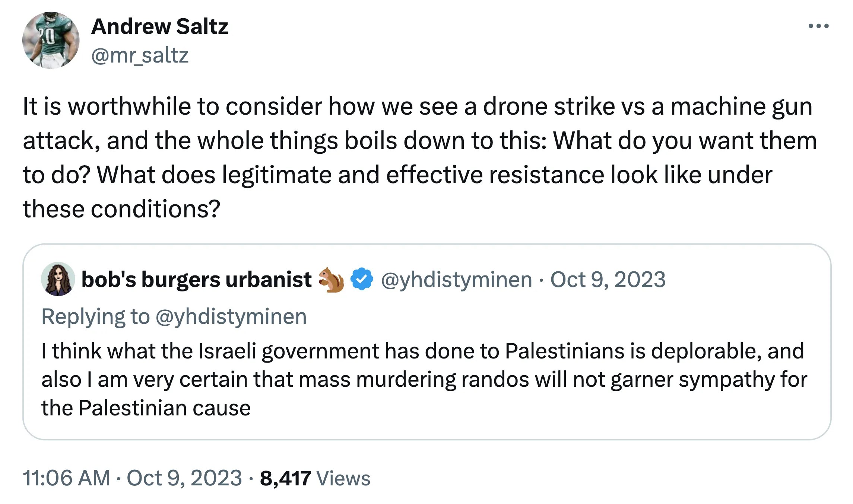Click the quoted tweet's Oct 9, 2023 date
The height and width of the screenshot is (504, 853).
point(608,280)
